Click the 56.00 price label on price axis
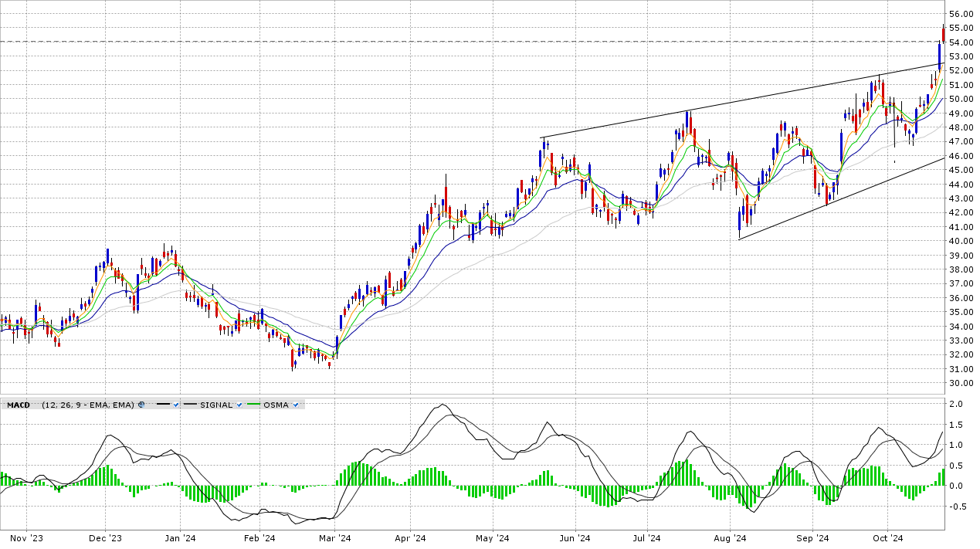980x549 pixels. click(x=961, y=14)
